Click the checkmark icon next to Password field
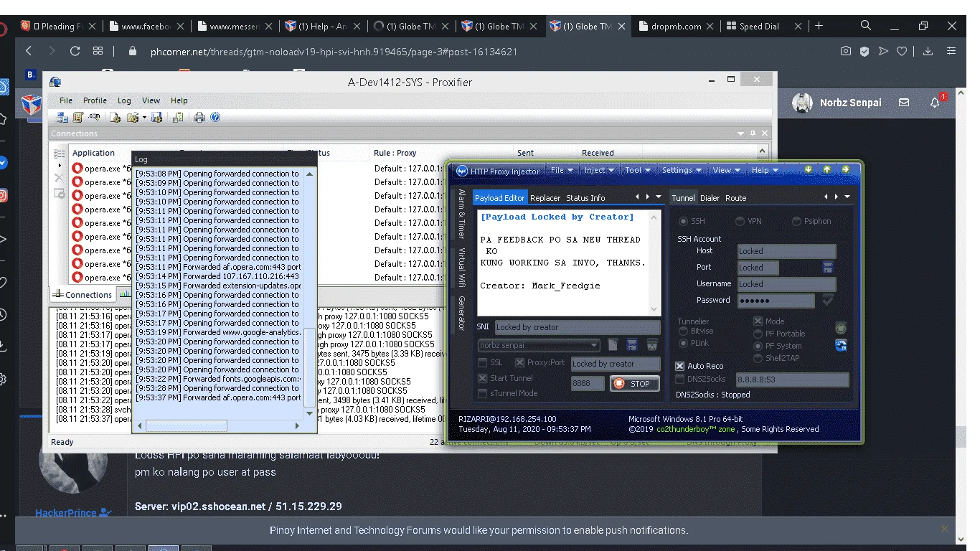980x551 pixels. point(828,301)
